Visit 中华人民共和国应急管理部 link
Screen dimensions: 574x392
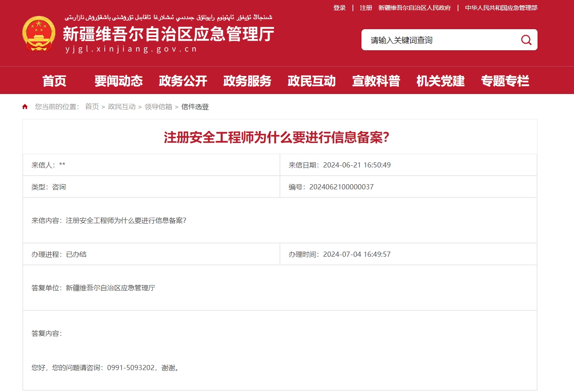point(501,8)
